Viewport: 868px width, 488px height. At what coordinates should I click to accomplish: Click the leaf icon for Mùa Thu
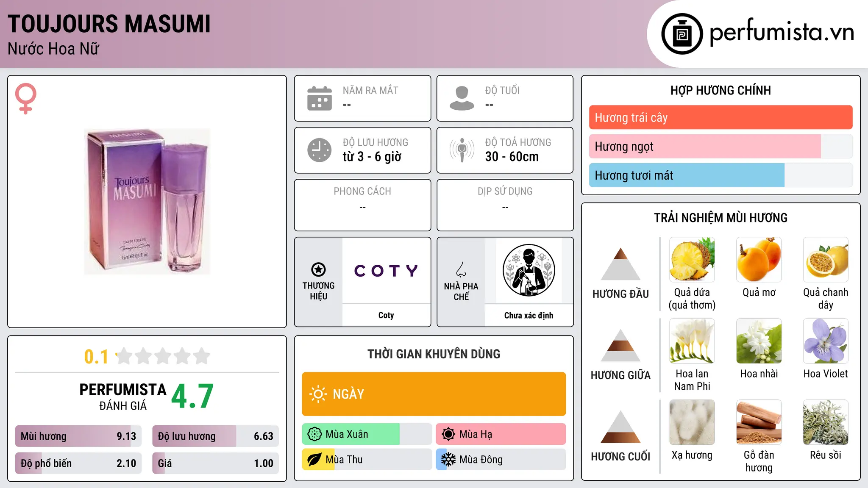click(314, 460)
